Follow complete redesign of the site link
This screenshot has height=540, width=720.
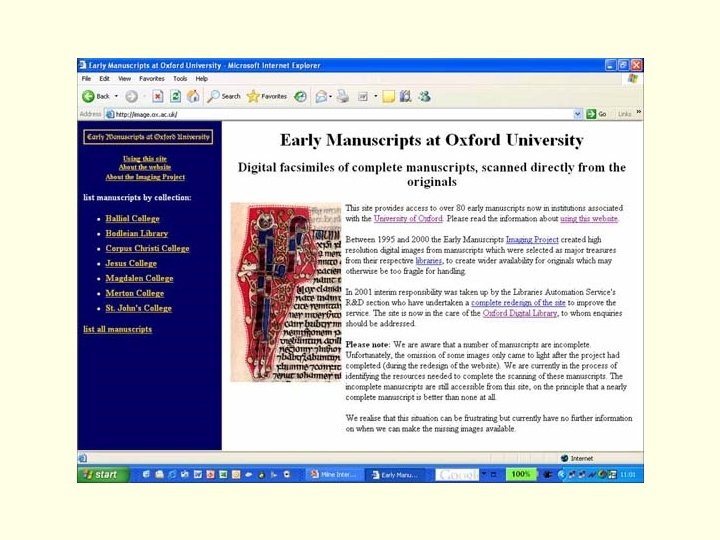(518, 303)
